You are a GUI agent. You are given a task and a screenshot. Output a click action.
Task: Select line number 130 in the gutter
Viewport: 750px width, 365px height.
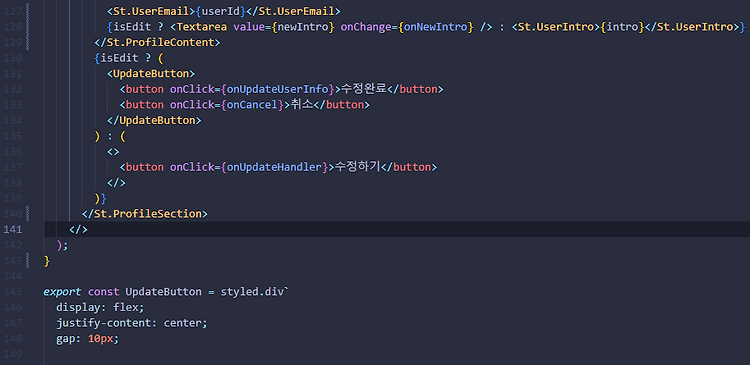point(12,58)
